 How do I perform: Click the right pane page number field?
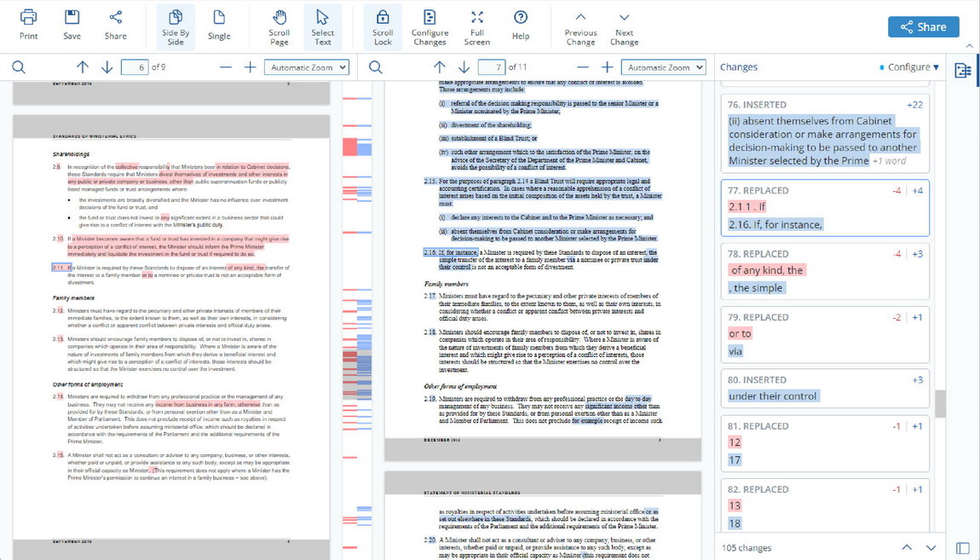point(492,67)
